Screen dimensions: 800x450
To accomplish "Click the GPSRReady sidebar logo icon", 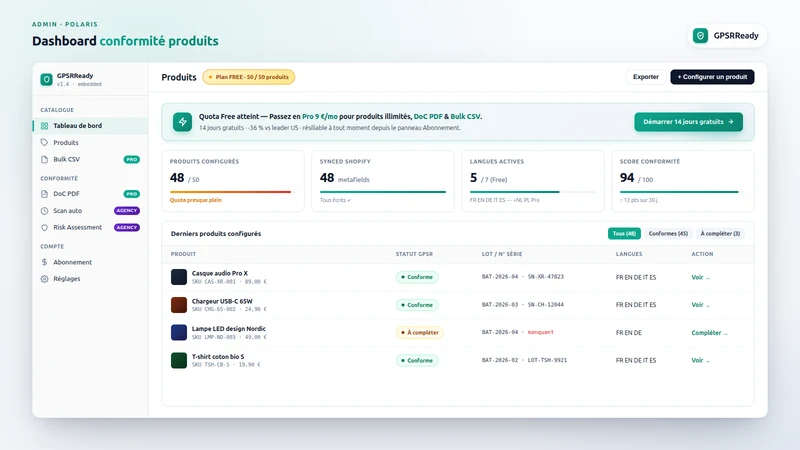I will (46, 79).
